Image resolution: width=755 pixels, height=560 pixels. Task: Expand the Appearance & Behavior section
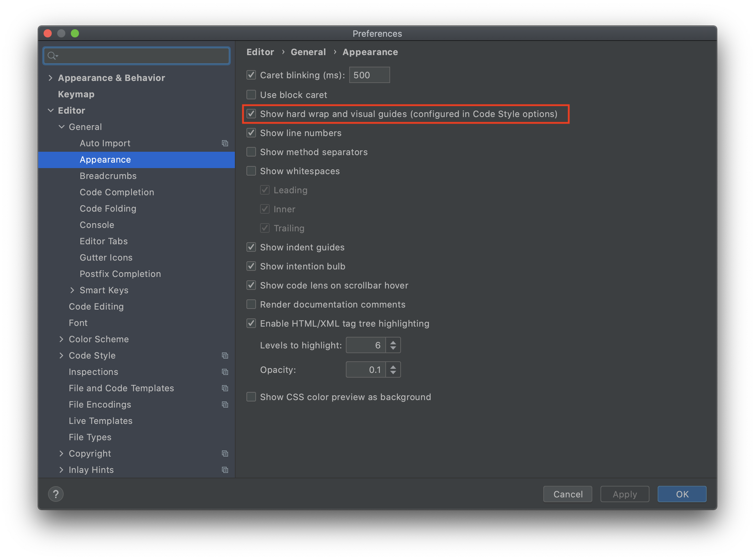pyautogui.click(x=50, y=78)
